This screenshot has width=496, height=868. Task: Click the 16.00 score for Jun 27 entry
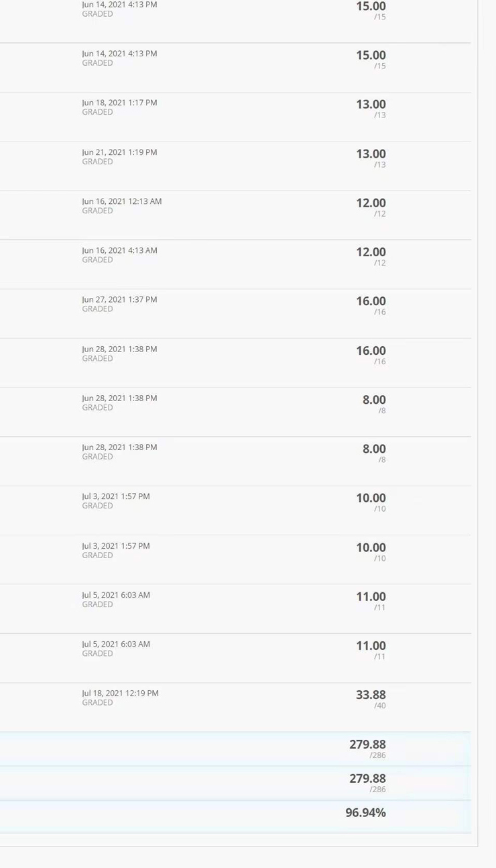371,301
